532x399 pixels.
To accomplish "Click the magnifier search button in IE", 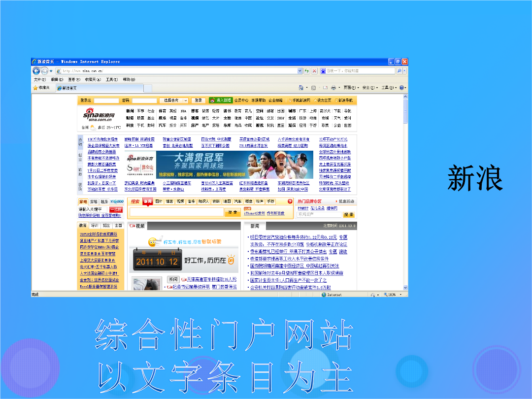I will pyautogui.click(x=399, y=71).
